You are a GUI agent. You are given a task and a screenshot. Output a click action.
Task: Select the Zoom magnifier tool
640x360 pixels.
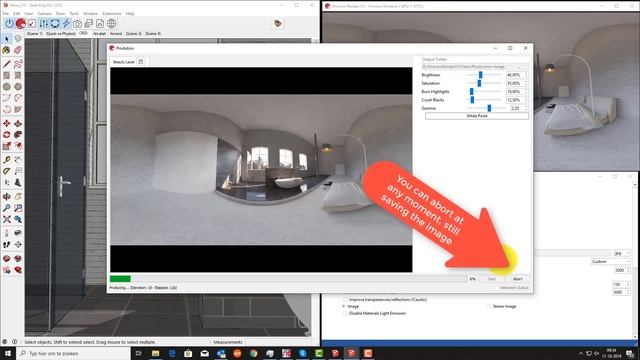click(7, 208)
